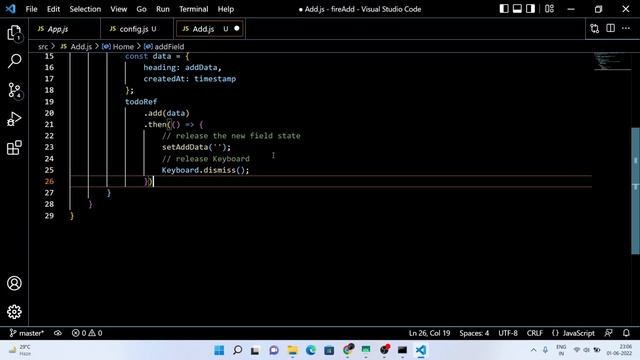This screenshot has width=640, height=360.
Task: Open the Edit menu
Action: click(x=53, y=9)
